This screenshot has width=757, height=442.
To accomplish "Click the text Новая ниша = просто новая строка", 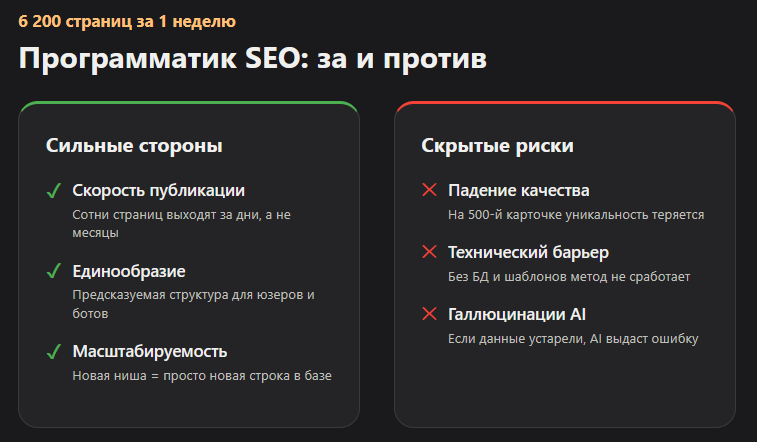I will point(182,376).
